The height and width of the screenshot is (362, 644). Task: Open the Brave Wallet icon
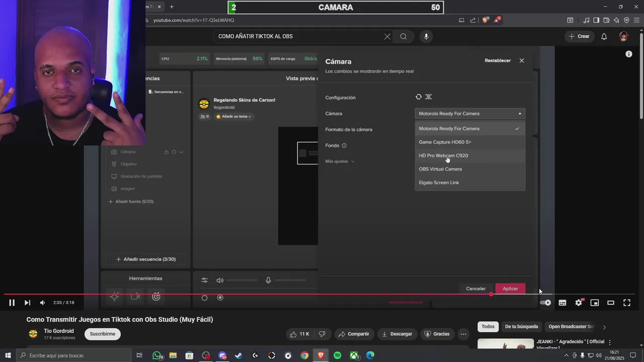click(x=606, y=20)
